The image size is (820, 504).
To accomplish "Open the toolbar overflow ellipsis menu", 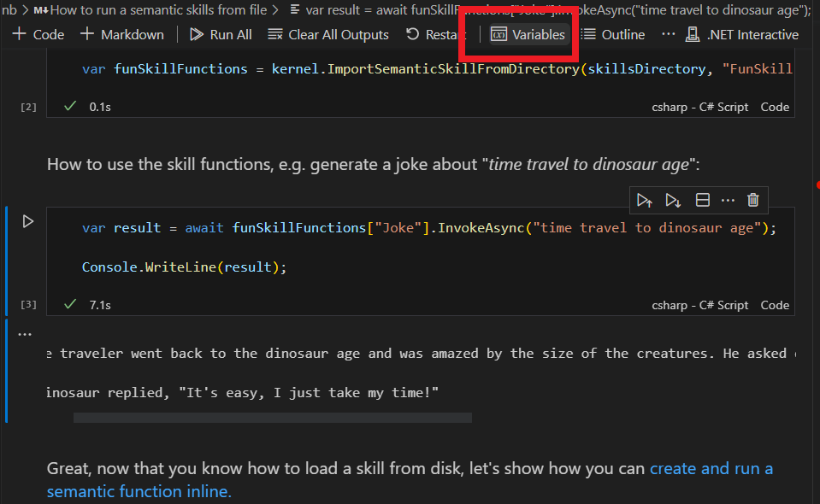I will click(x=668, y=34).
